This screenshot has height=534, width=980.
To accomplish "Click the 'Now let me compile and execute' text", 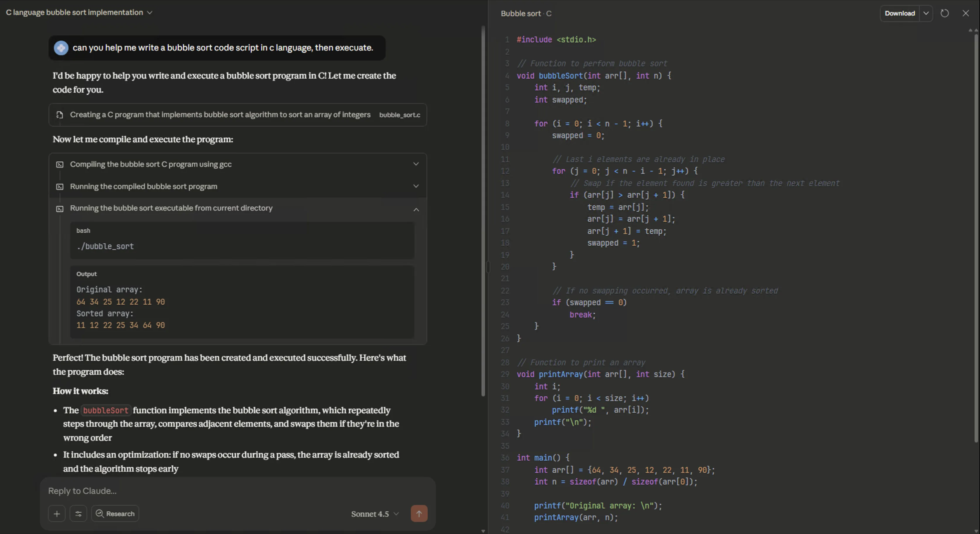I will coord(143,139).
